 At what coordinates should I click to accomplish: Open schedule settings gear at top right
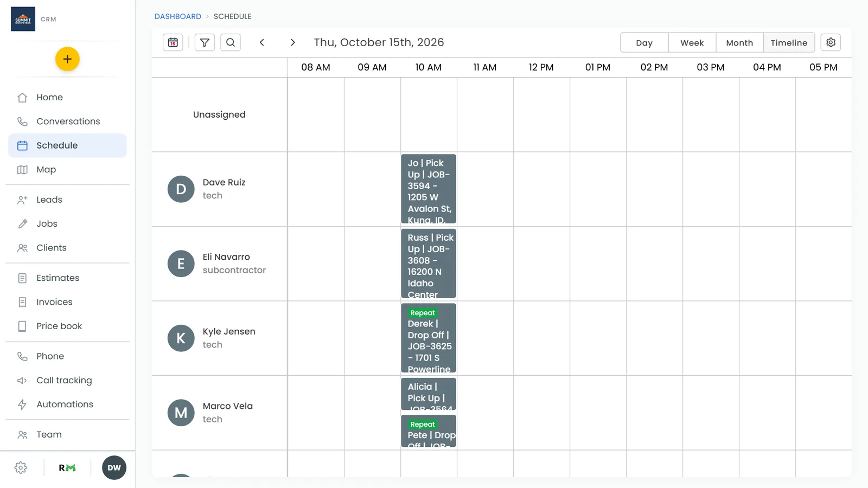831,42
